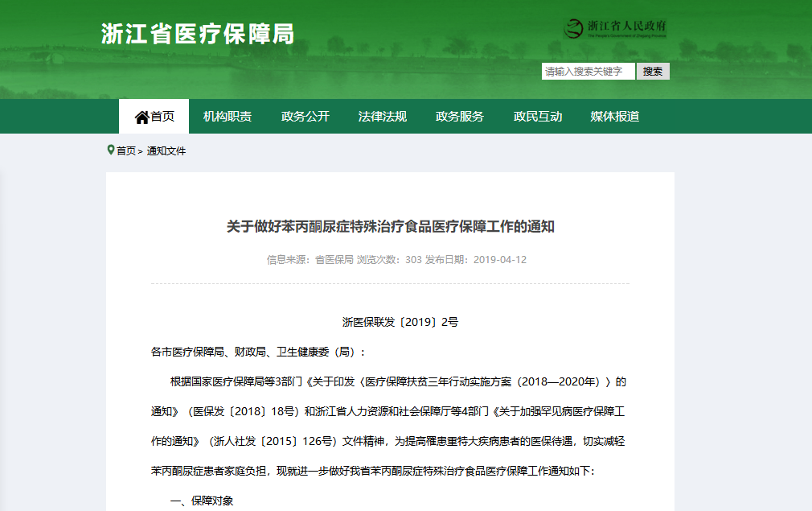
Task: Click the heading 一、保障对象
Action: tap(202, 501)
